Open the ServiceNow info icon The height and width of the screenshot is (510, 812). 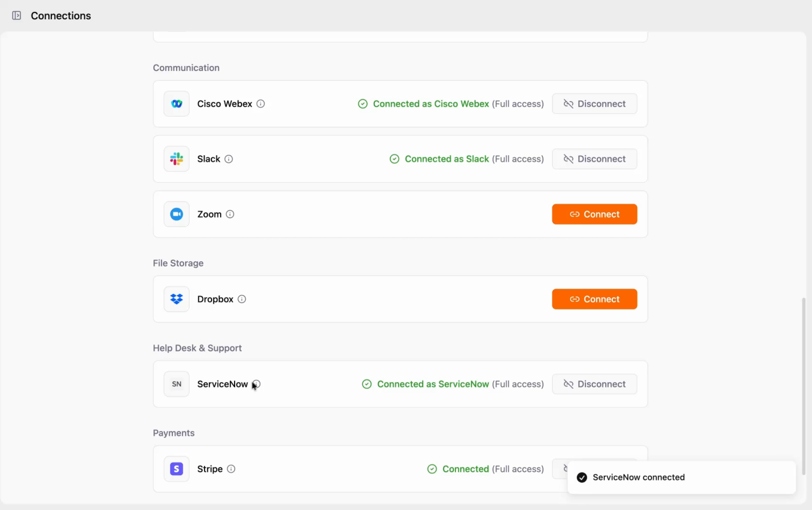(x=256, y=384)
